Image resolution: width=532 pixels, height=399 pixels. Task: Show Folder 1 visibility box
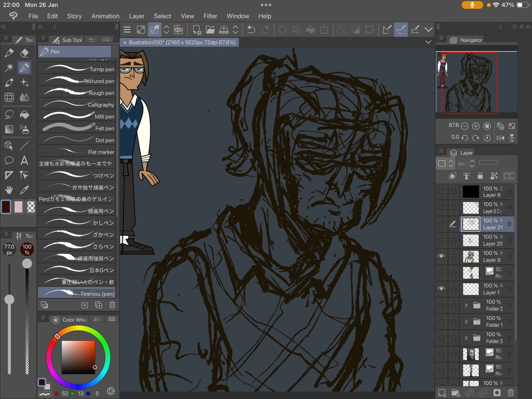pyautogui.click(x=441, y=321)
